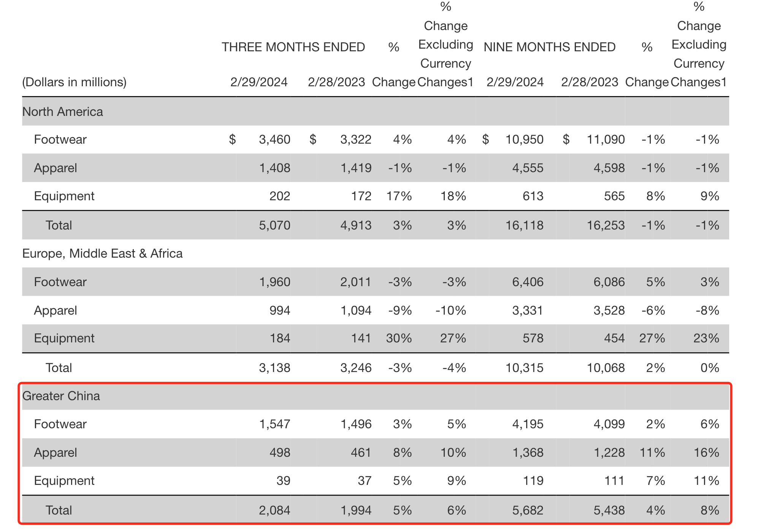This screenshot has height=532, width=758.
Task: Click North America Footwear value 3,460
Action: 274,139
